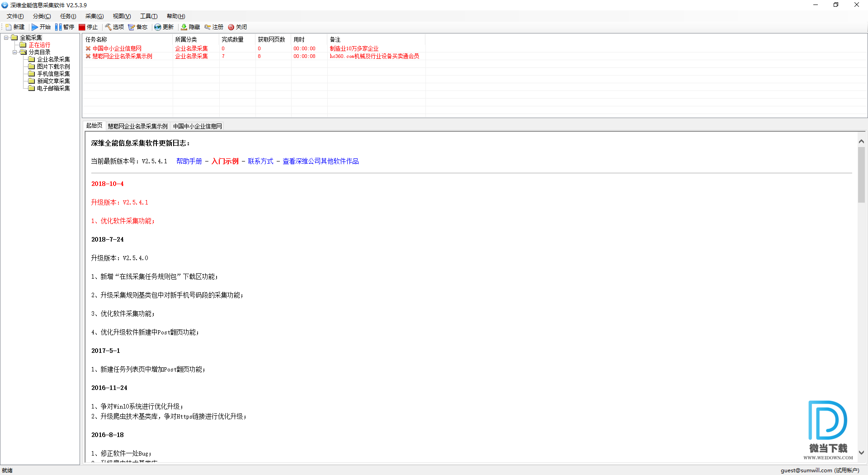This screenshot has height=475, width=868.
Task: Sort by the 获取网页数 column header
Action: coord(274,39)
